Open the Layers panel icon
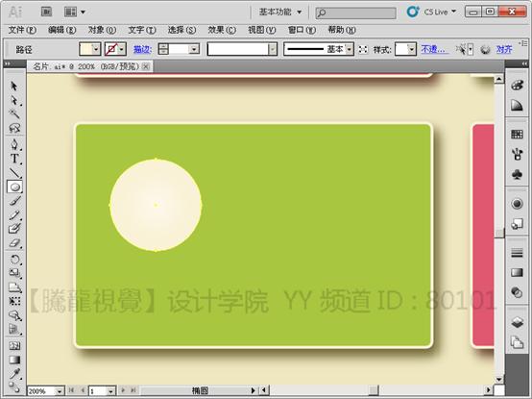Image resolution: width=532 pixels, height=399 pixels. click(x=517, y=322)
